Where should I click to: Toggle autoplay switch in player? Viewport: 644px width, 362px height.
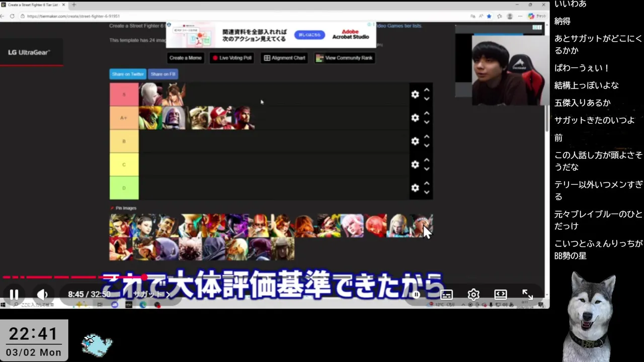416,295
